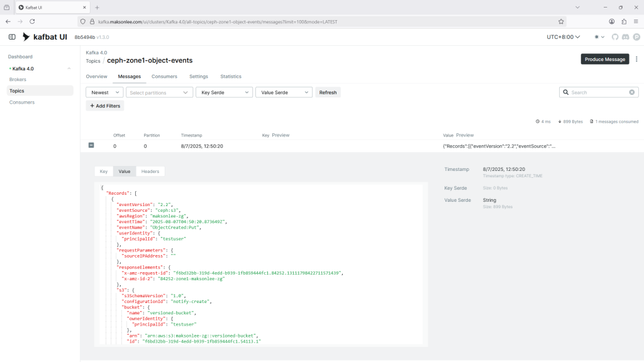Viewport: 644px width, 362px height.
Task: Click the Produce Message button
Action: tap(605, 59)
